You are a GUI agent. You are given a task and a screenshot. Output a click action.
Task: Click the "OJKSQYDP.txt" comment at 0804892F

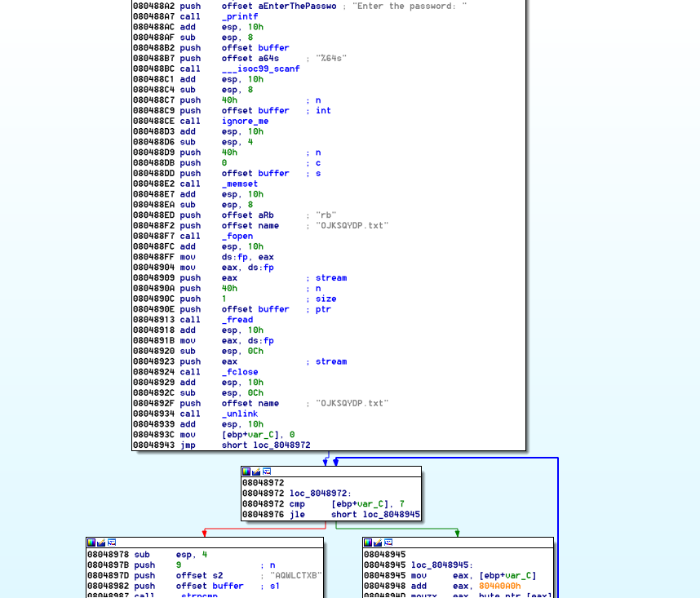(352, 404)
